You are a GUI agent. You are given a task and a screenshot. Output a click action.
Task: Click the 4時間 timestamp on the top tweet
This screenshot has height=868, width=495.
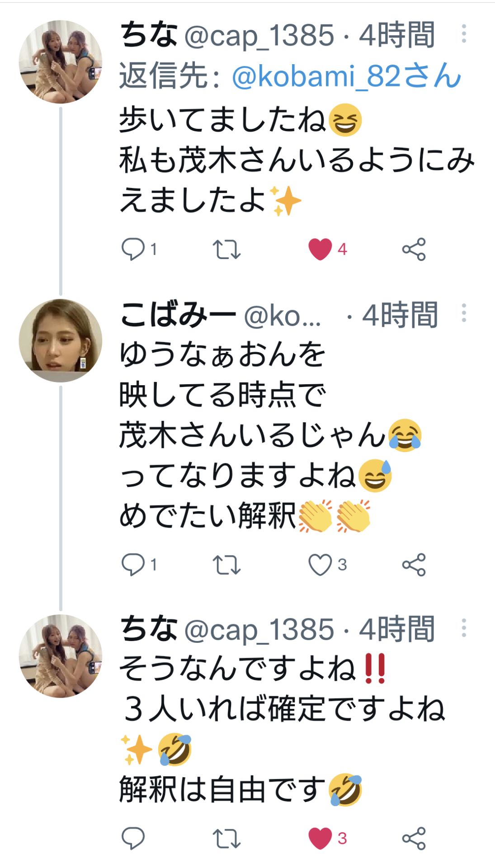pos(398,36)
